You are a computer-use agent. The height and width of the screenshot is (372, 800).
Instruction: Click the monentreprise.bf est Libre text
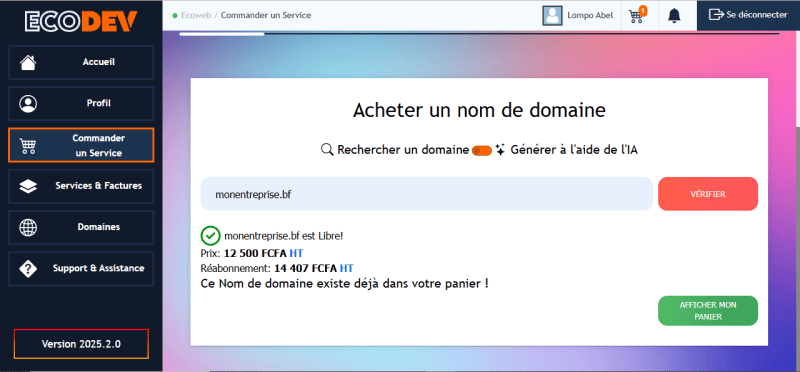click(x=284, y=236)
